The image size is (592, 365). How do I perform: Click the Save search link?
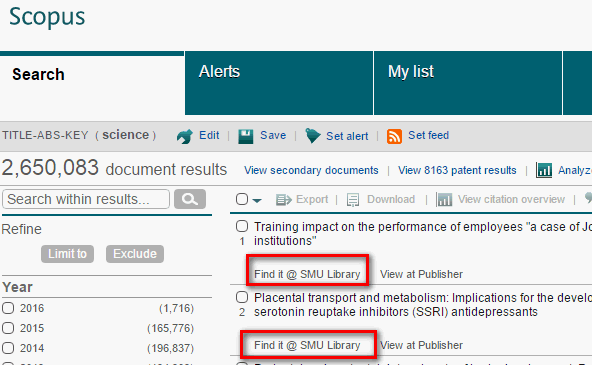click(273, 135)
